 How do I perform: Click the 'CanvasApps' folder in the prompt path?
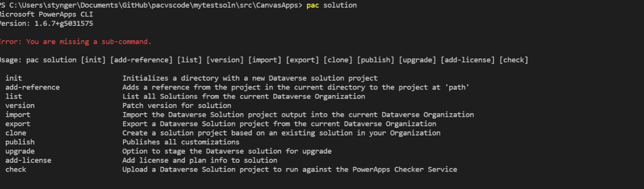[x=279, y=5]
